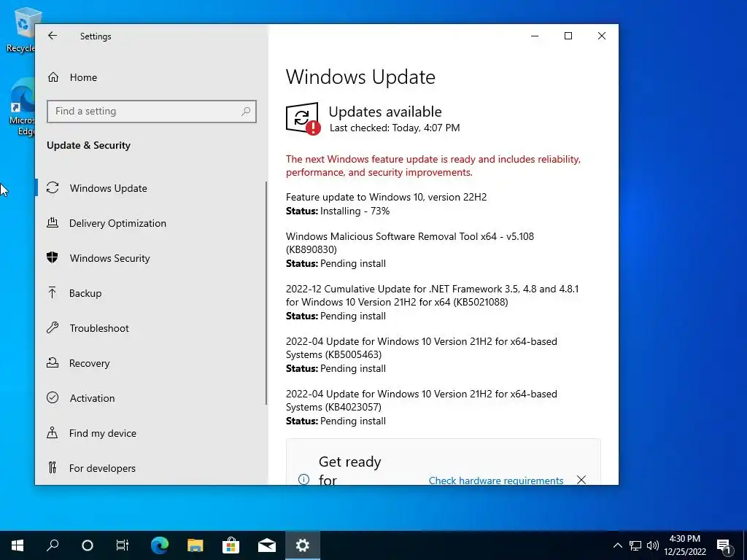
Task: Open the Windows Security shield icon
Action: 53,257
